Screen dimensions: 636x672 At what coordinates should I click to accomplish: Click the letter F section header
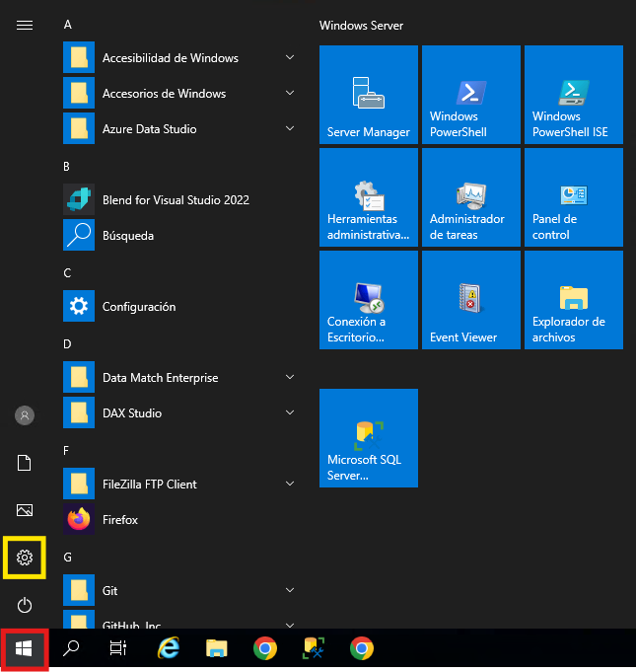66,450
